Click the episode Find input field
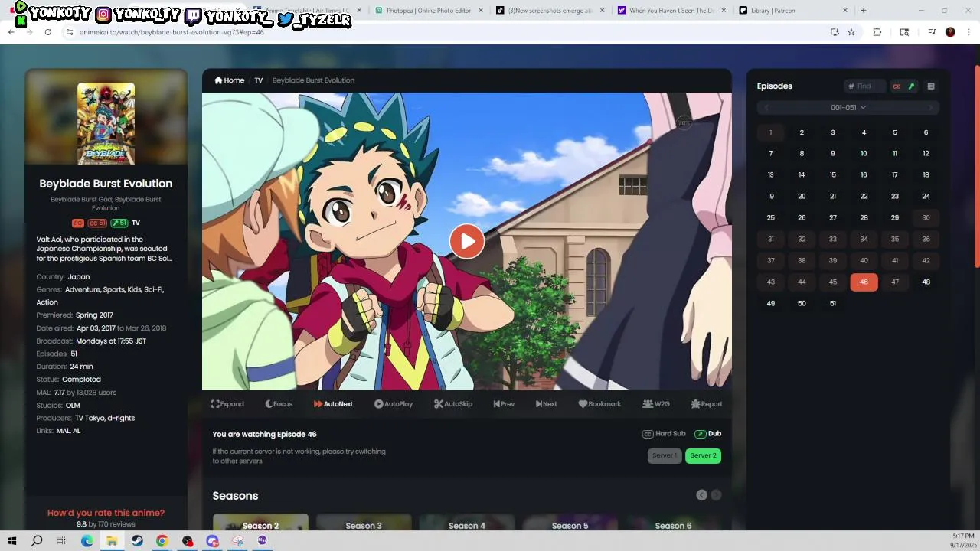Viewport: 980px width, 551px height. tap(865, 86)
